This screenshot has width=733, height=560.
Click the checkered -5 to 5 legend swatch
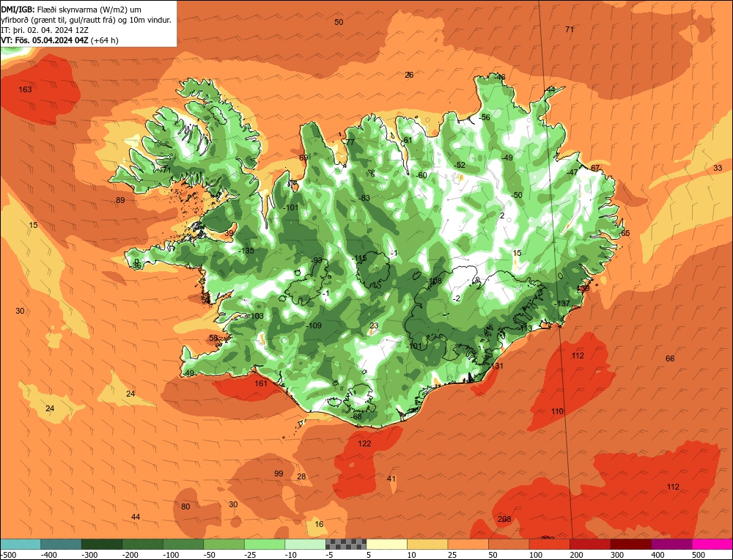346,544
